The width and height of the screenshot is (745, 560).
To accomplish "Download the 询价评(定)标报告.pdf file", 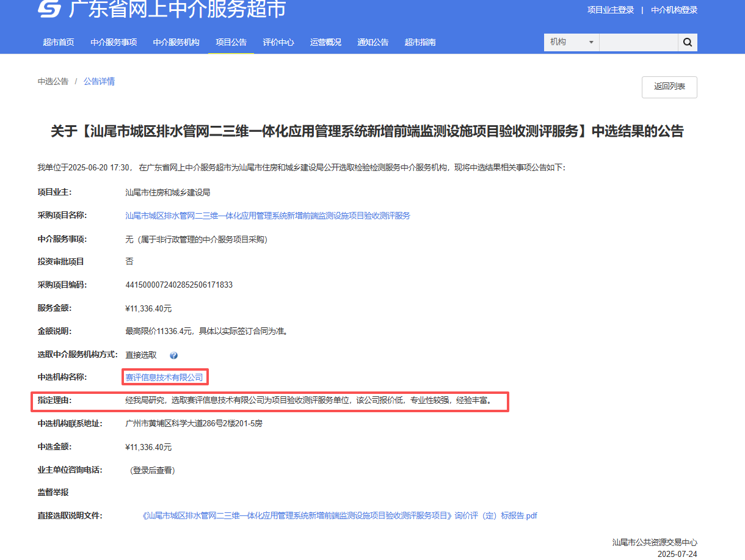I will [340, 515].
